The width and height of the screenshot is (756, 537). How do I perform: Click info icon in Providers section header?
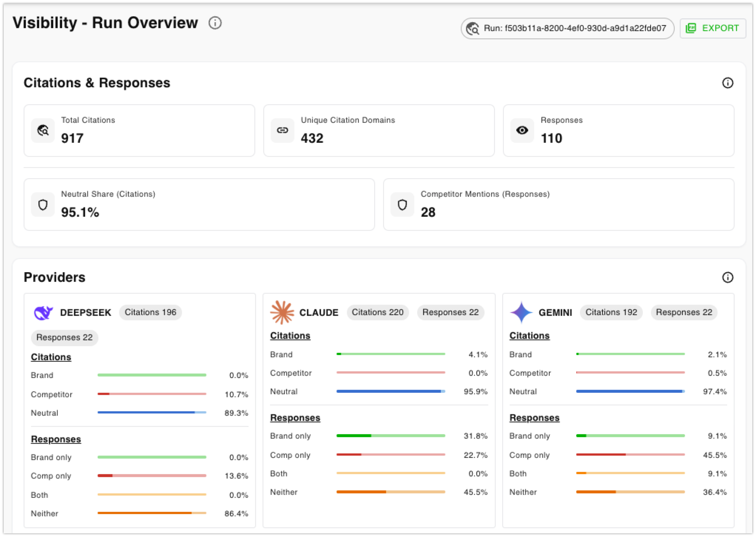(x=727, y=277)
